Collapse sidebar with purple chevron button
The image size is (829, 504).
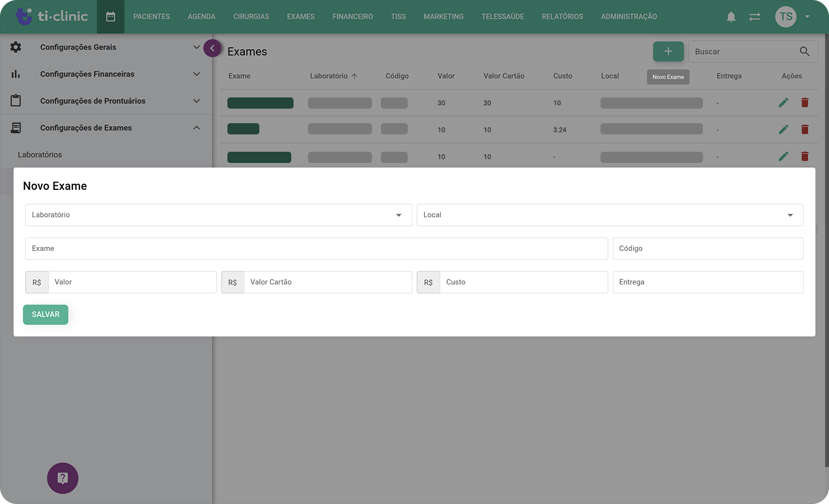(212, 48)
